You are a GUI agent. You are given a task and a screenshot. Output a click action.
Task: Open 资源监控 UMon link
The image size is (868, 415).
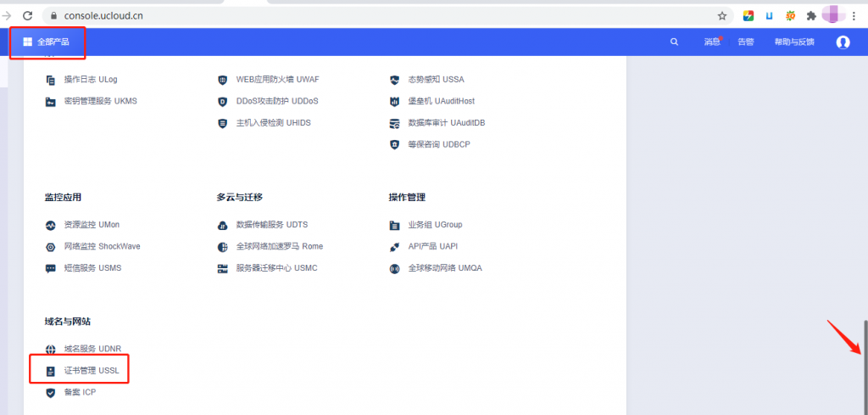[92, 224]
